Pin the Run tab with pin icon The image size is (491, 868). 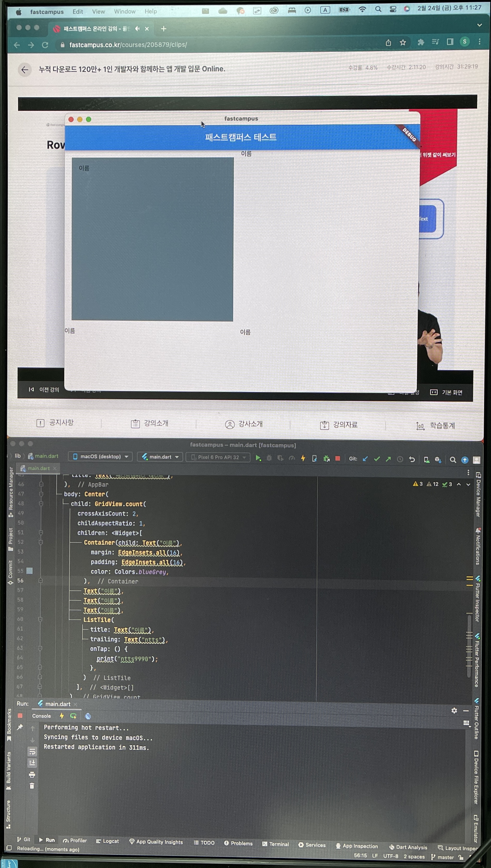coord(20,727)
